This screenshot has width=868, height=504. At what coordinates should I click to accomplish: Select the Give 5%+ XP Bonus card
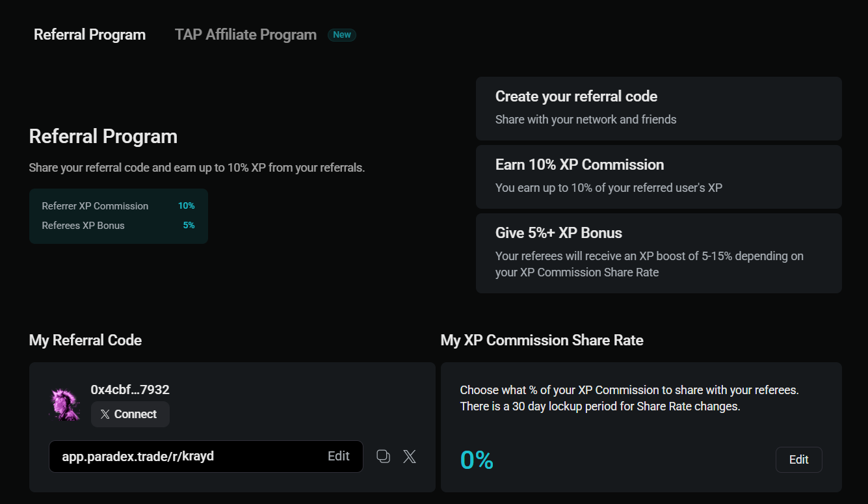[x=659, y=253]
